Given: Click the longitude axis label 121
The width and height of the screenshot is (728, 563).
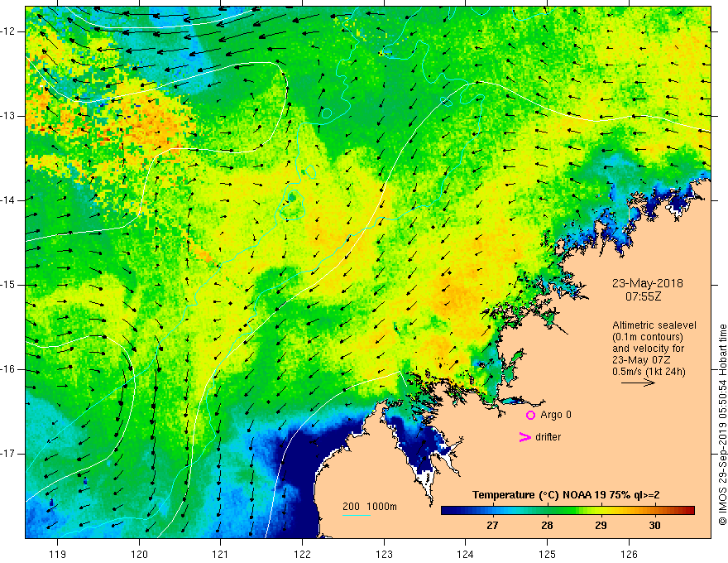Looking at the screenshot, I should 221,554.
